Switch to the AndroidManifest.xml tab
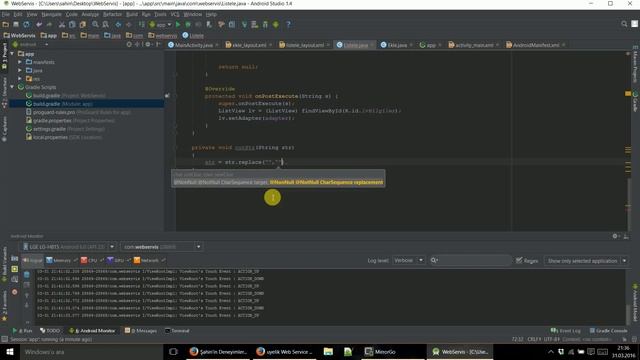Image resolution: width=640 pixels, height=360 pixels. [x=536, y=45]
